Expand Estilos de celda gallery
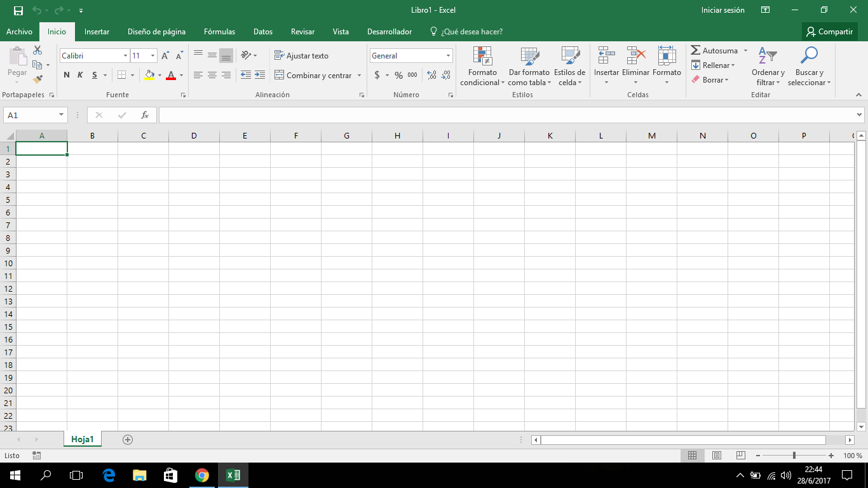This screenshot has height=488, width=868. (x=569, y=67)
